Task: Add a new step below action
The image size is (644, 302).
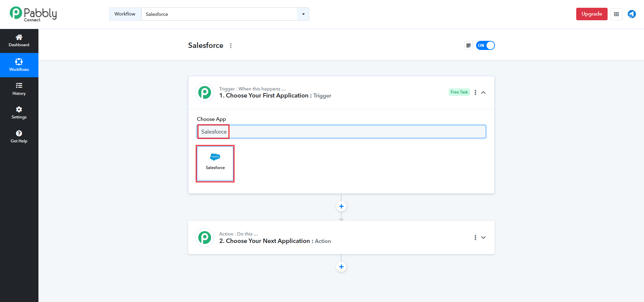Action: click(341, 267)
